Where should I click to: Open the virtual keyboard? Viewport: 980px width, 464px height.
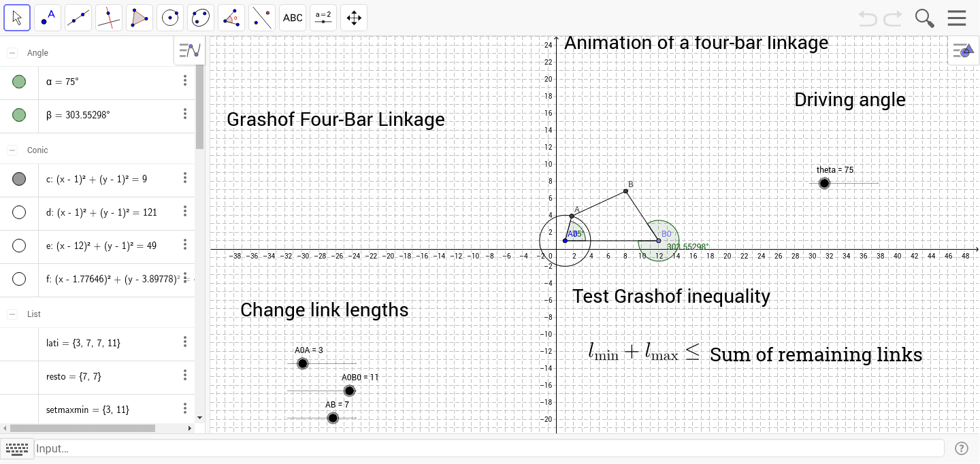point(16,448)
